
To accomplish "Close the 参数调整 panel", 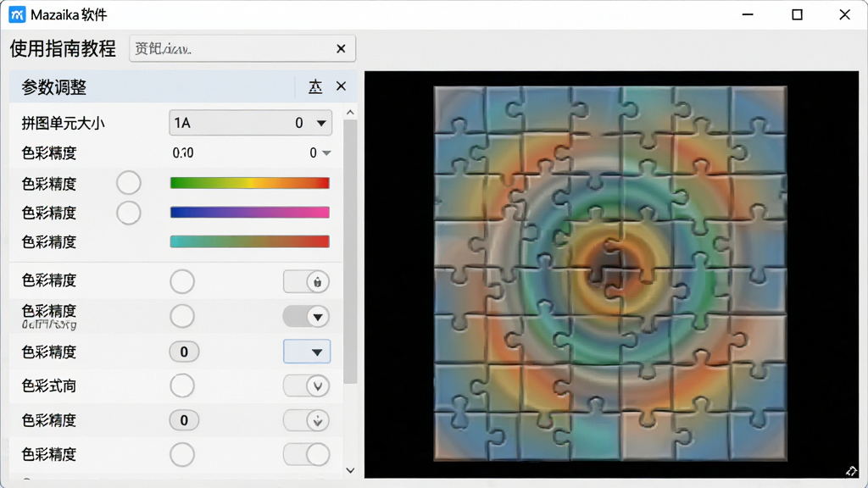I will [341, 86].
